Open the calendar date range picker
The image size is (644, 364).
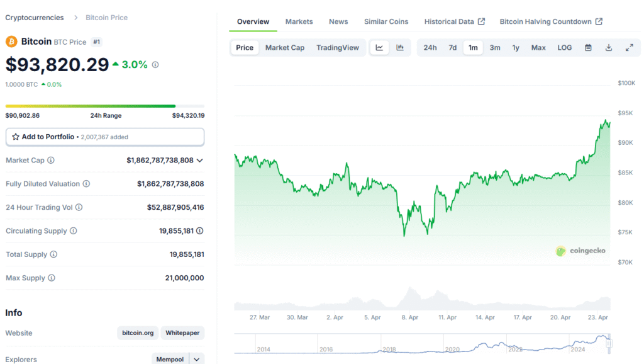pyautogui.click(x=588, y=48)
